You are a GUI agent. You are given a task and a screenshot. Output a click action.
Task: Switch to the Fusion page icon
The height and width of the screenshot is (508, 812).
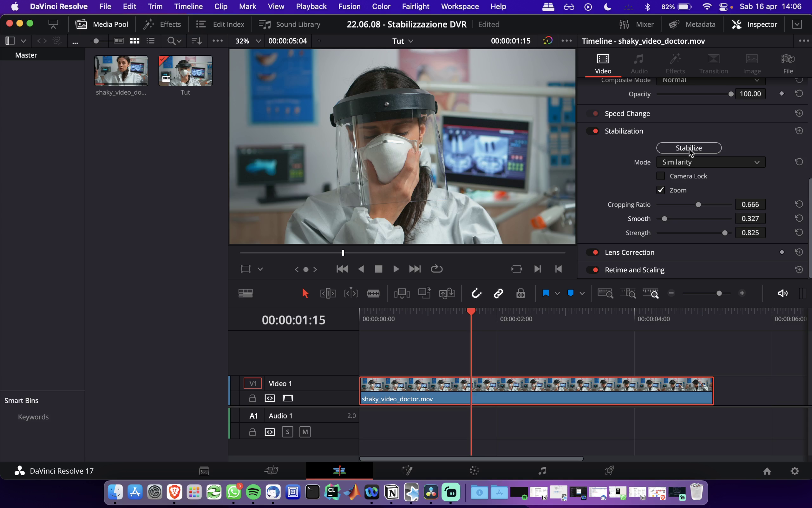pyautogui.click(x=407, y=470)
